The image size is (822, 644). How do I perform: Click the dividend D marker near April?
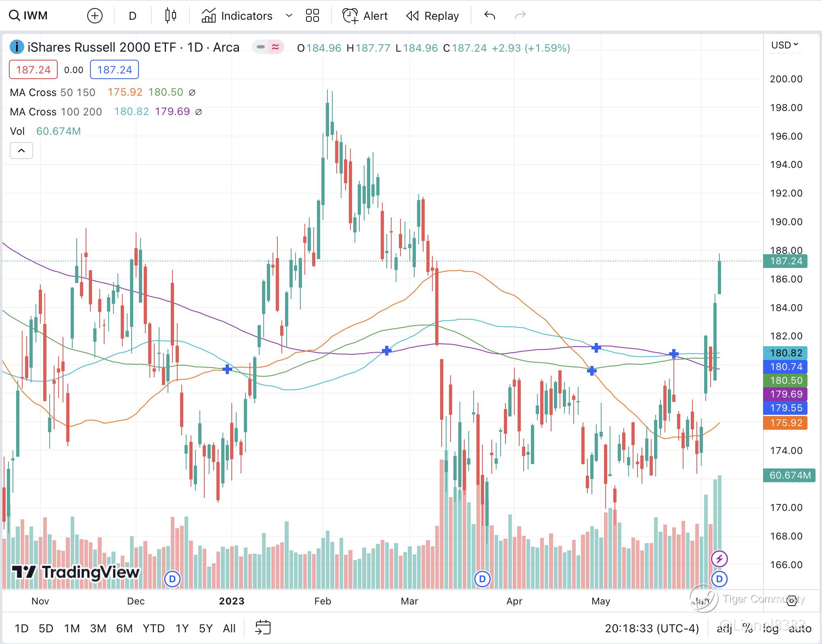tap(482, 579)
